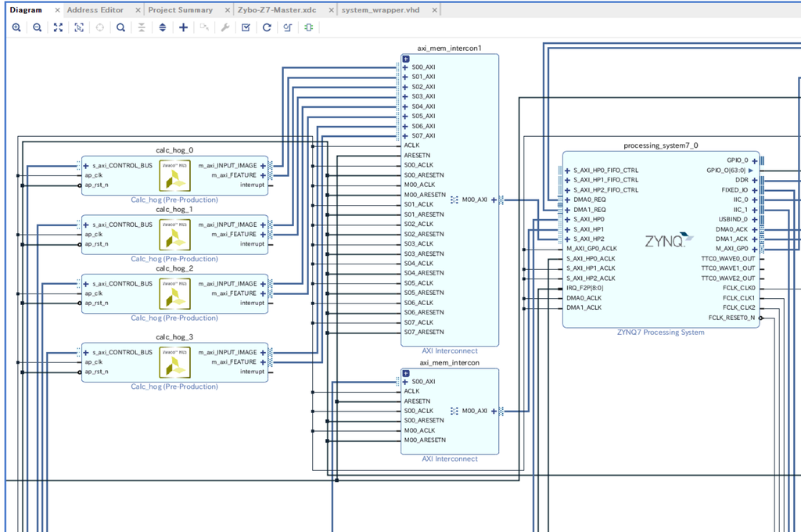Click the Add IP plus icon

coord(183,27)
